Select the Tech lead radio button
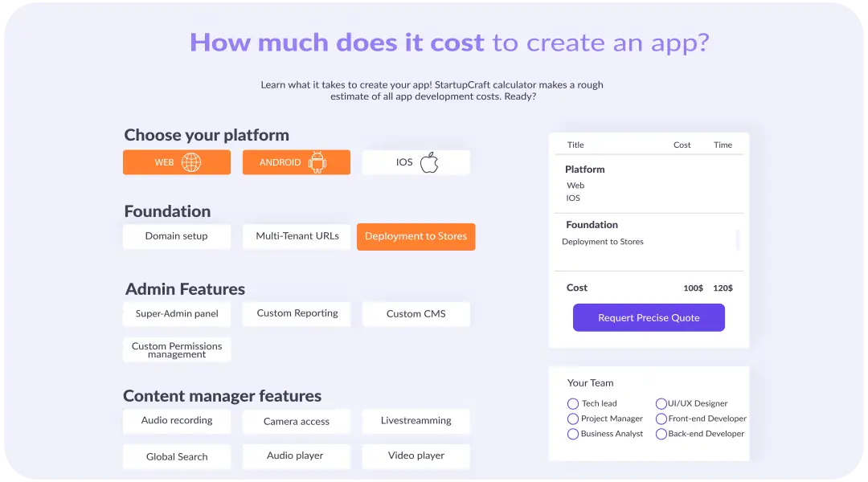Viewport: 868px width, 482px height. pos(573,404)
